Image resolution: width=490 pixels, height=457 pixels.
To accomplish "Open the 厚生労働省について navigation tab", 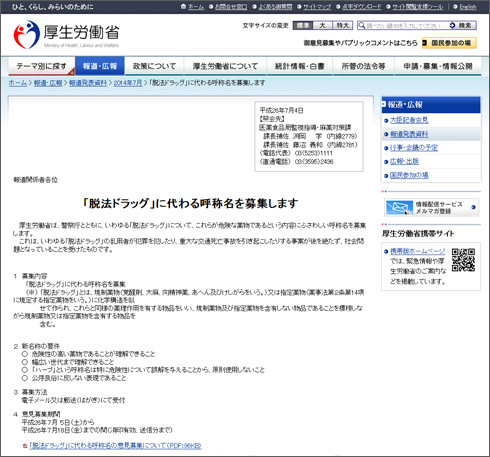I will [225, 66].
